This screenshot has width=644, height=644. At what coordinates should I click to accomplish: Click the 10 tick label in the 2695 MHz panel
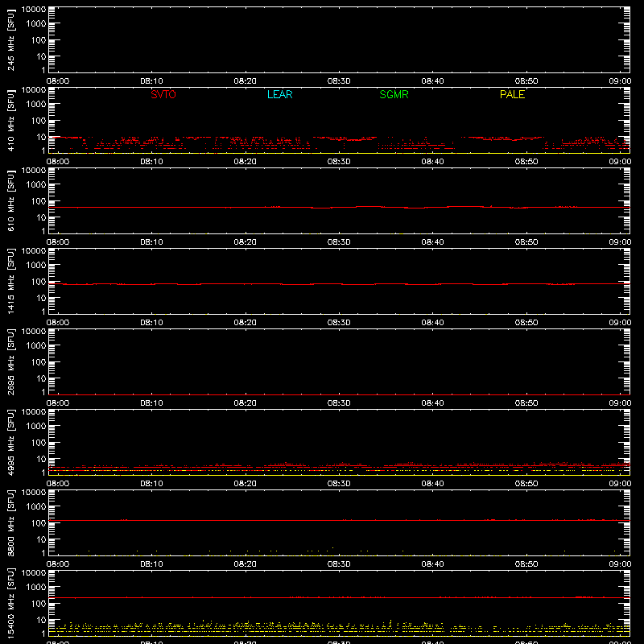coord(42,378)
